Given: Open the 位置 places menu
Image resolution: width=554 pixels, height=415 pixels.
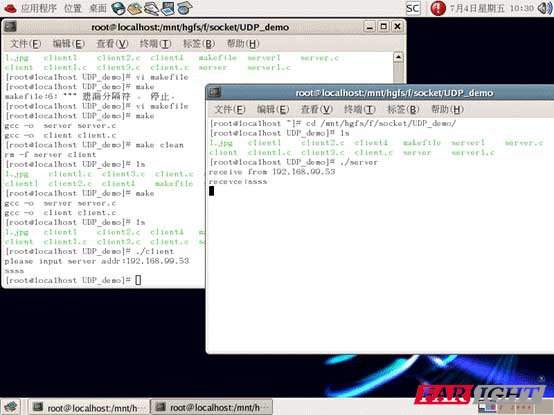Looking at the screenshot, I should 73,8.
